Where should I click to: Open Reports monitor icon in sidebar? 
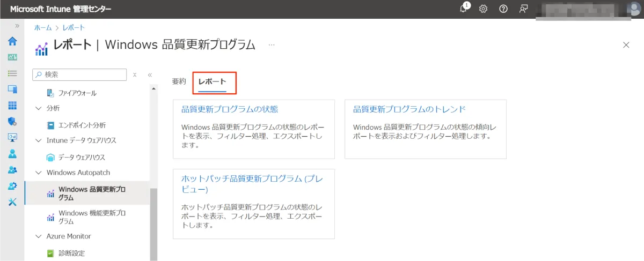pos(12,138)
